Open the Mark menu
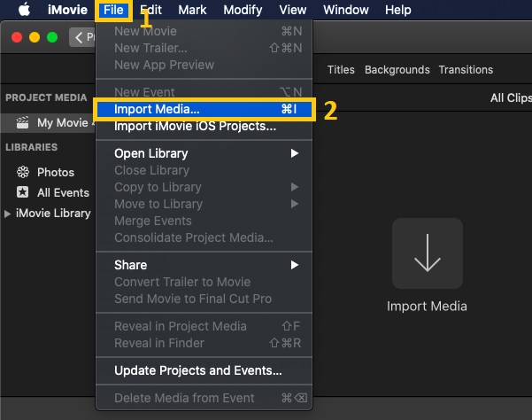The image size is (532, 420). [192, 10]
